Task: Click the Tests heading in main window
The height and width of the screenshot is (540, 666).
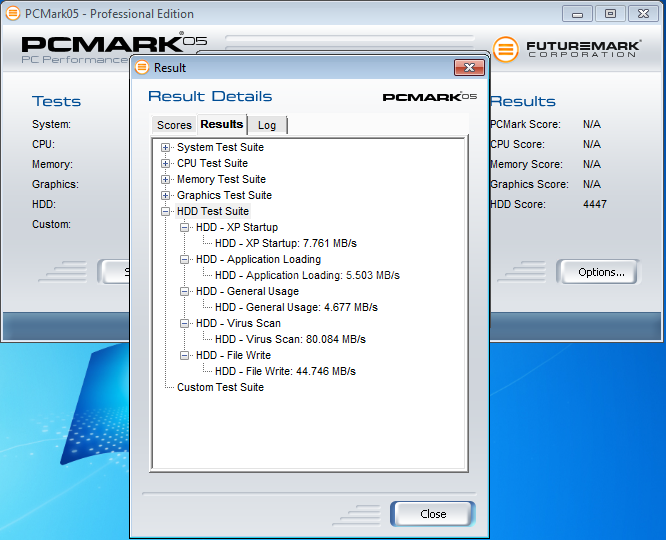Action: click(x=56, y=102)
